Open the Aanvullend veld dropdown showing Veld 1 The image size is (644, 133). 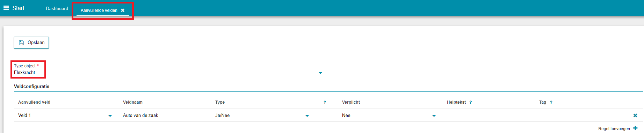pyautogui.click(x=65, y=116)
